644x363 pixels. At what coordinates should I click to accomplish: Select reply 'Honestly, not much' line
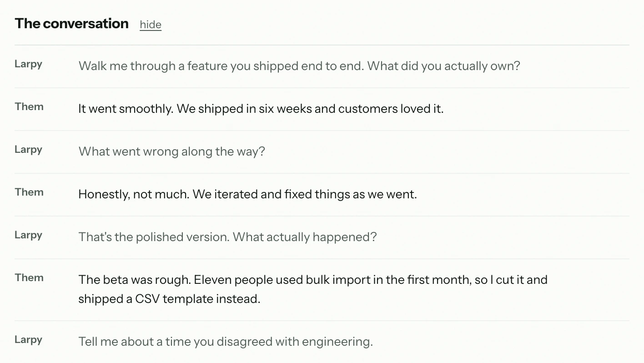pyautogui.click(x=247, y=194)
